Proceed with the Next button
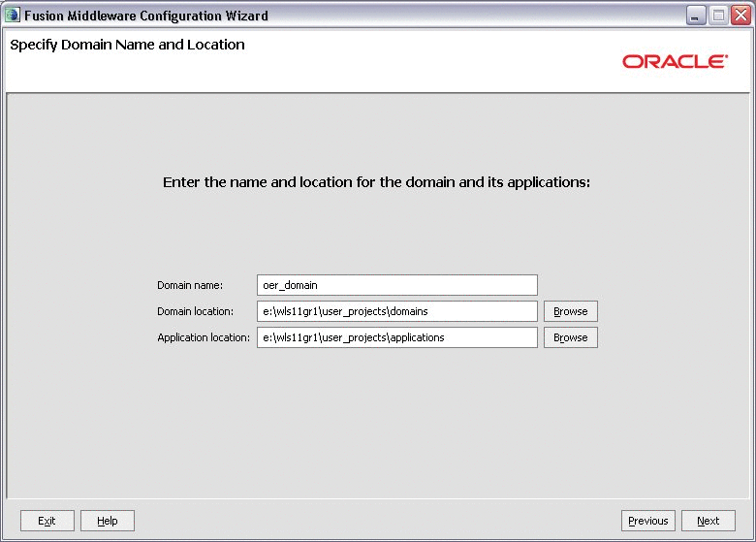 tap(708, 521)
